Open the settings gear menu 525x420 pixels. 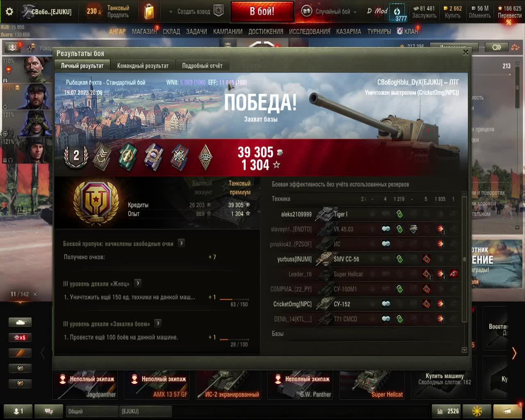point(9,11)
